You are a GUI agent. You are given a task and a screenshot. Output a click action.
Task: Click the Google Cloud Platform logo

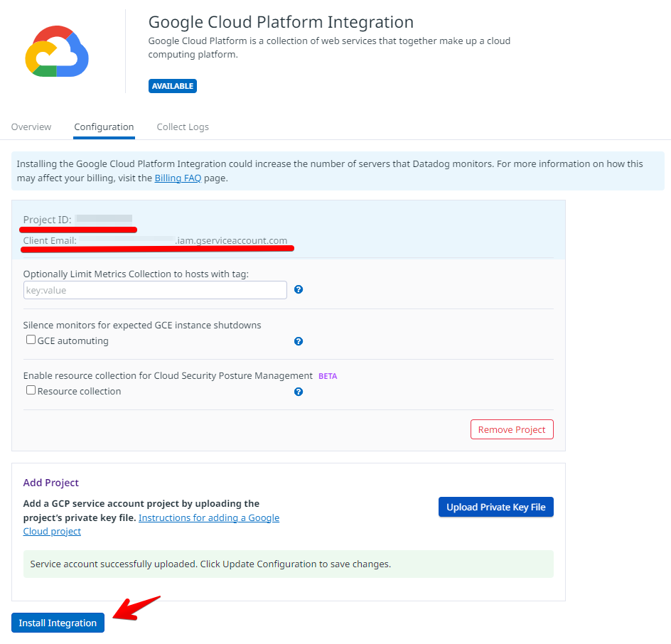(x=57, y=51)
